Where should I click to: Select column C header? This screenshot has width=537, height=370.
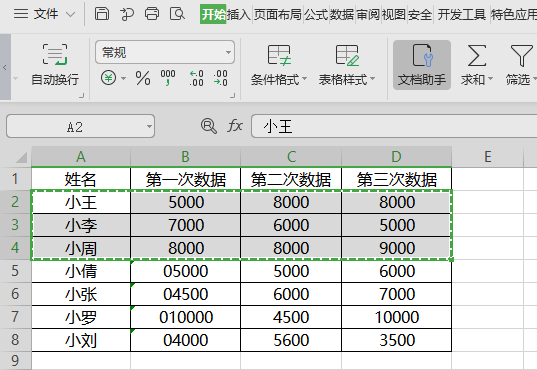pyautogui.click(x=291, y=157)
